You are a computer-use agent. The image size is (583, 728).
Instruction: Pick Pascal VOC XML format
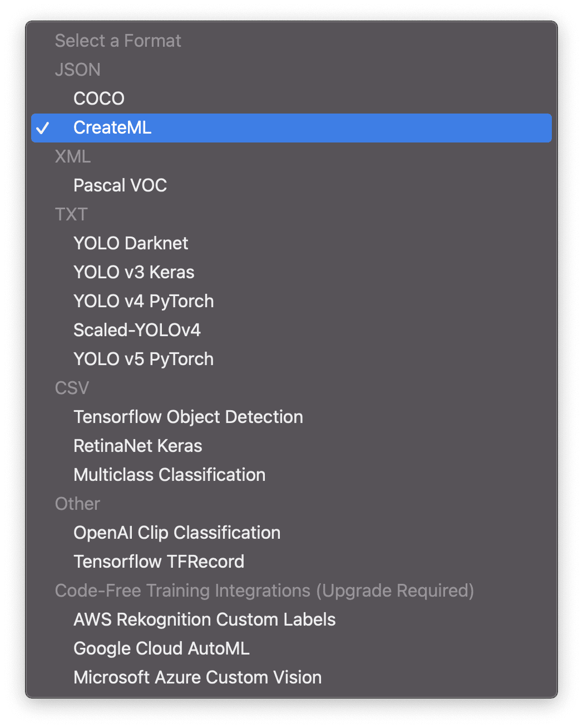tap(120, 185)
